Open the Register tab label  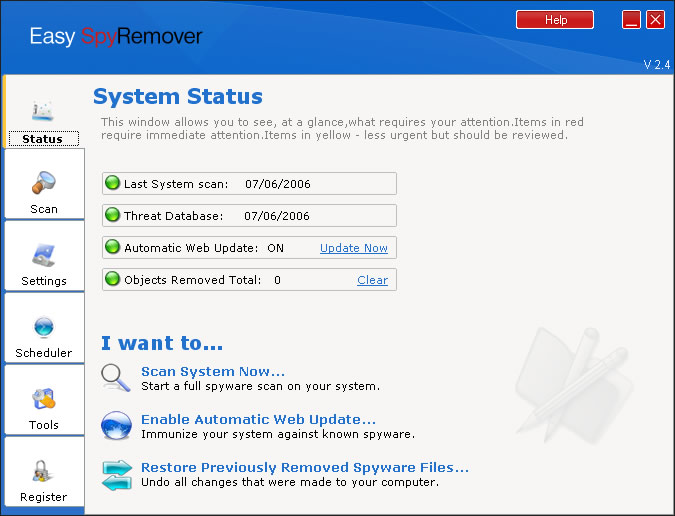pyautogui.click(x=44, y=497)
